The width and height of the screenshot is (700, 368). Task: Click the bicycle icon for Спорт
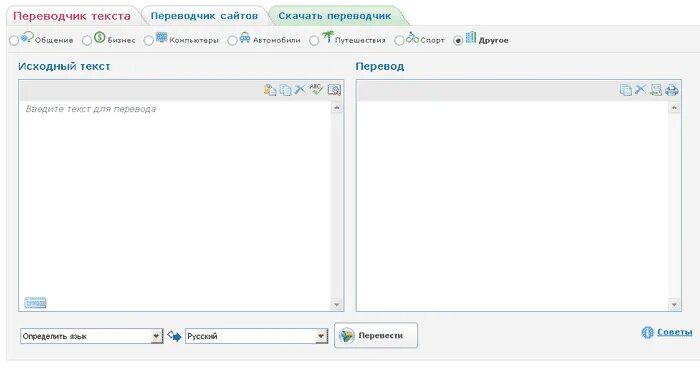tap(412, 38)
